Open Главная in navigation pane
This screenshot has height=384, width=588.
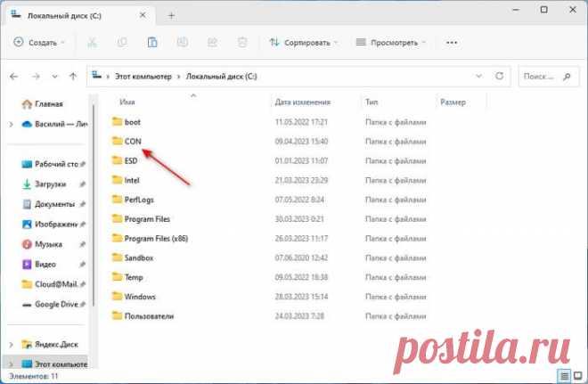(42, 104)
